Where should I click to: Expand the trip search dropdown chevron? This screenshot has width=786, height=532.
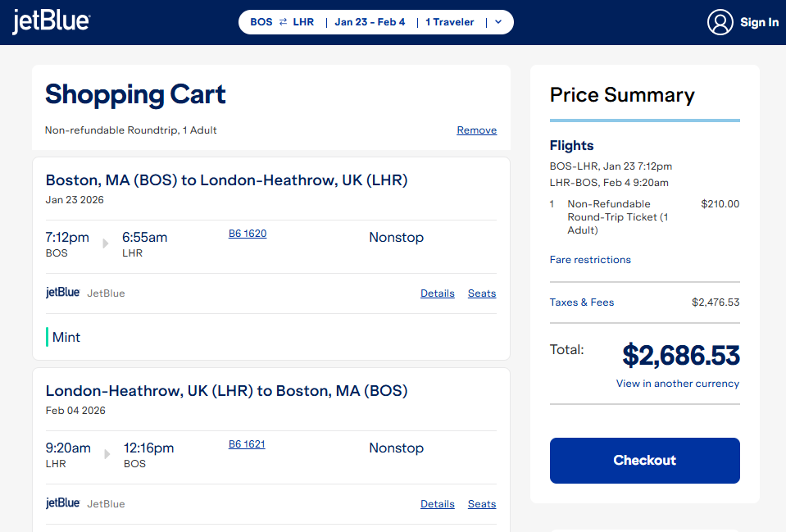[x=498, y=22]
